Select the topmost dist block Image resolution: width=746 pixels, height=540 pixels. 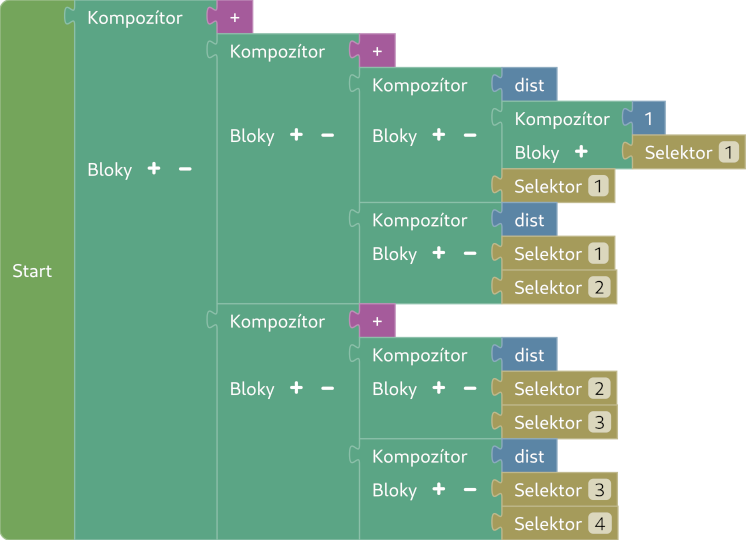point(529,85)
